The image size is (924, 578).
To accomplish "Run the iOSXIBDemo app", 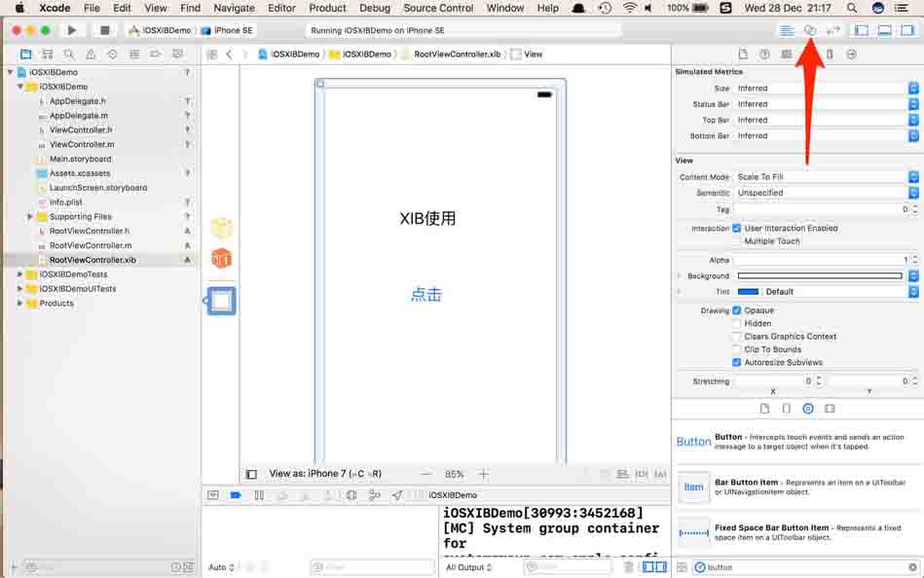I will click(x=71, y=30).
